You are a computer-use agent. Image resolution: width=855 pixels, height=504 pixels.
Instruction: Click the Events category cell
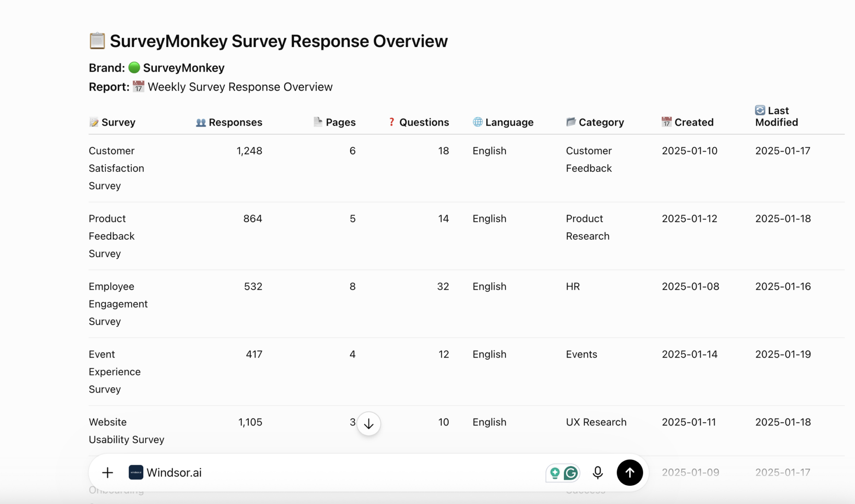pos(582,354)
